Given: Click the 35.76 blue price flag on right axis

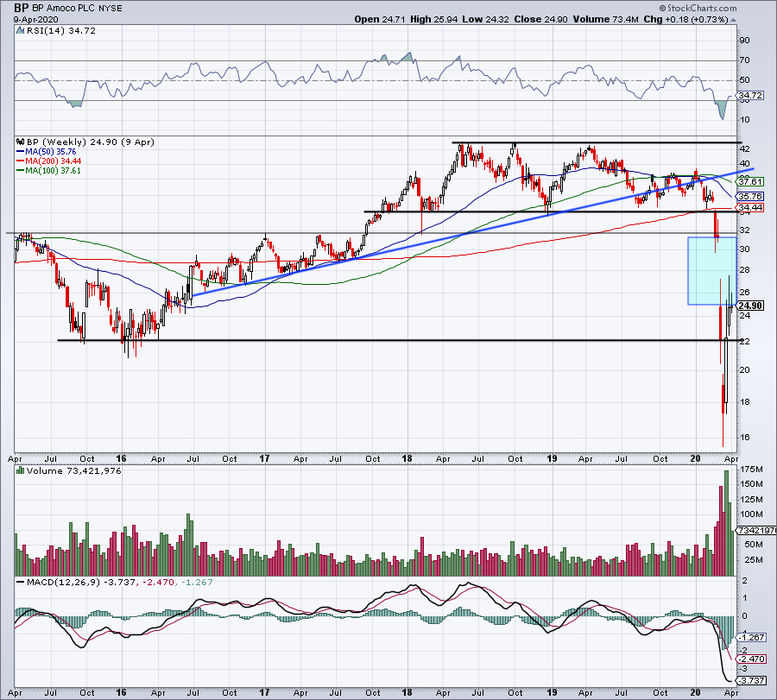Looking at the screenshot, I should 750,196.
